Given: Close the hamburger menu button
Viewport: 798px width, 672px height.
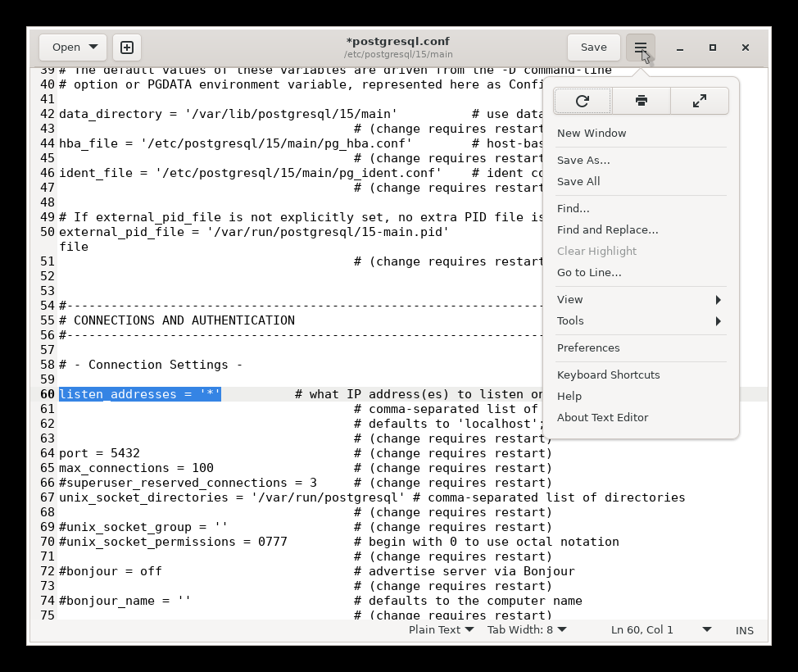Looking at the screenshot, I should pos(641,48).
